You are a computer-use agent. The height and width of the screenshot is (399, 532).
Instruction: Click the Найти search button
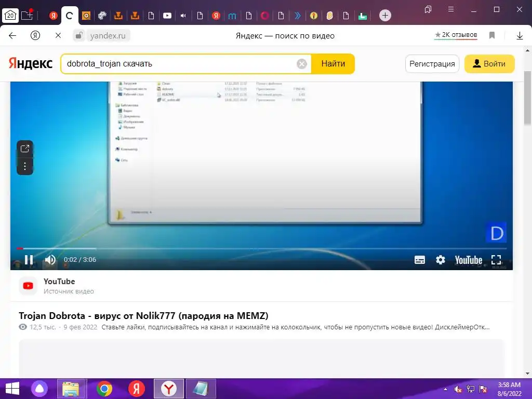[x=333, y=64]
